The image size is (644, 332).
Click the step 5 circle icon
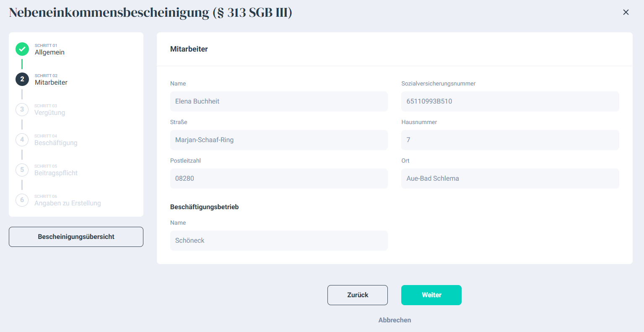coord(22,170)
